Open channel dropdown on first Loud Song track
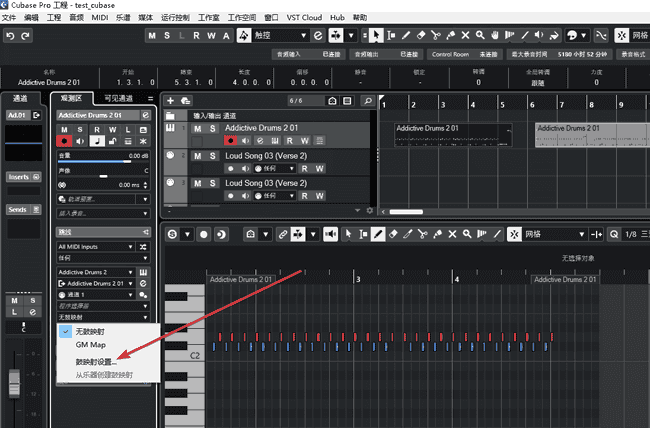Viewport: 650px width, 428px height. click(274, 168)
